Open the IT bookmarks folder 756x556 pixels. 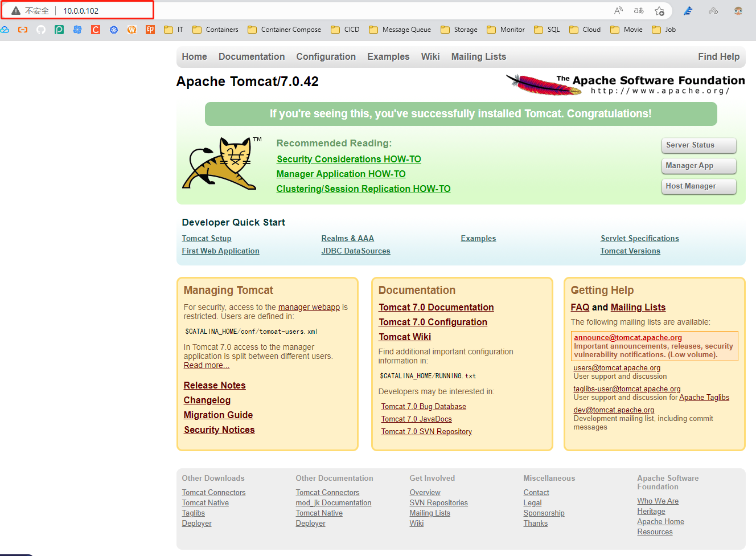click(x=174, y=30)
